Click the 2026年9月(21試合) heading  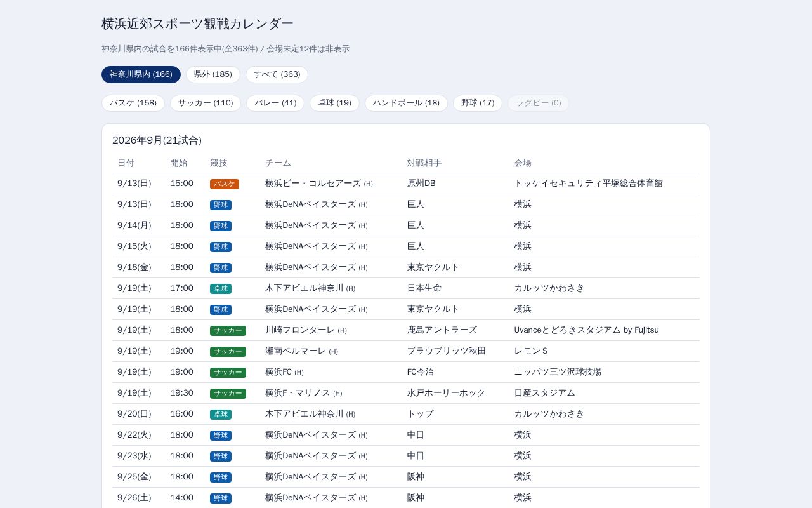[x=157, y=140]
